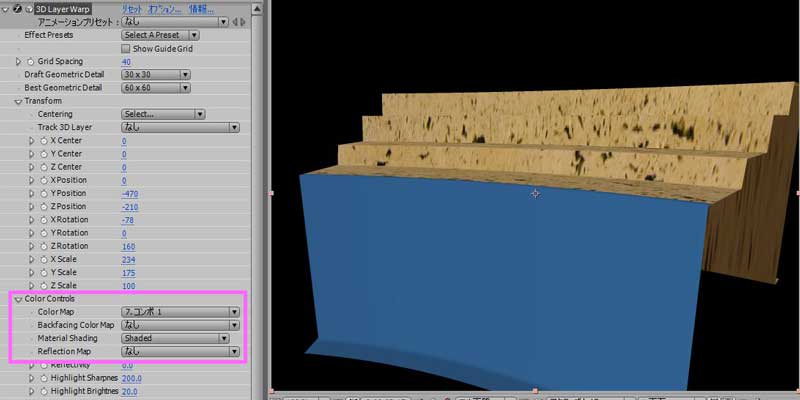The height and width of the screenshot is (400, 800).
Task: Click the Z Rotation stopwatch icon
Action: 43,245
